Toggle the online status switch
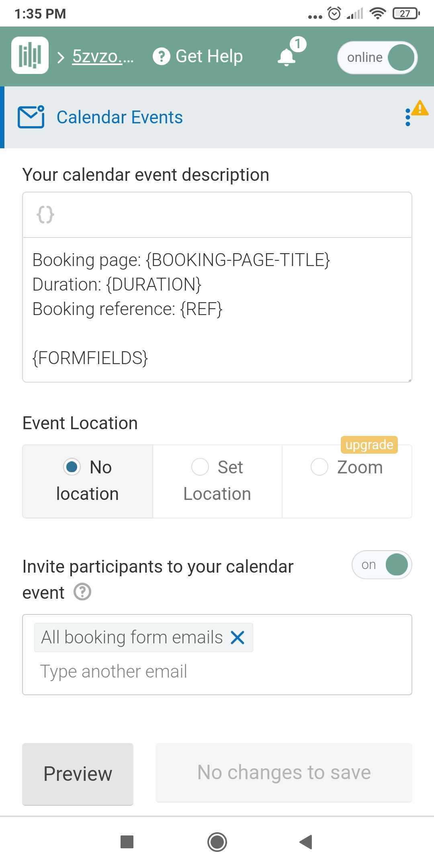The width and height of the screenshot is (434, 868). (x=377, y=57)
